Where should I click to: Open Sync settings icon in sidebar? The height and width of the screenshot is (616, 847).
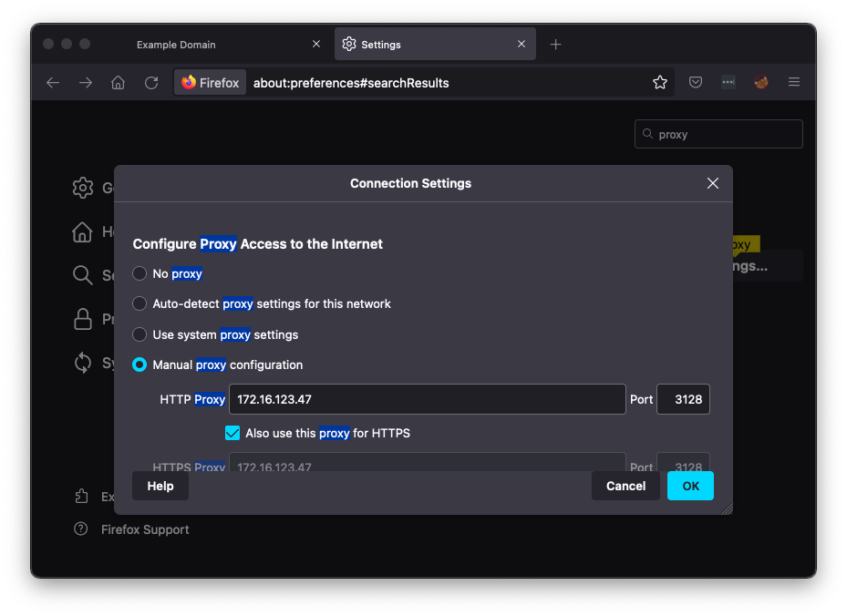(x=83, y=363)
